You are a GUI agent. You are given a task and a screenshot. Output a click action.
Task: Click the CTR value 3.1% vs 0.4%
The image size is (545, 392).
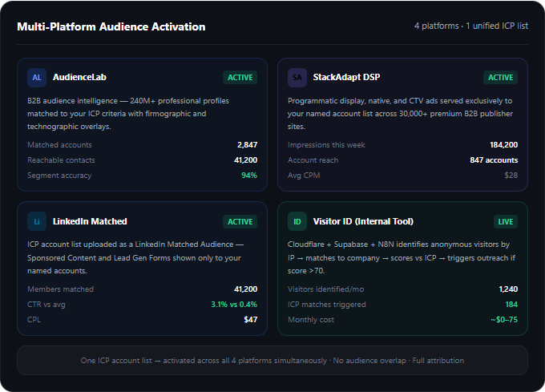(x=234, y=305)
